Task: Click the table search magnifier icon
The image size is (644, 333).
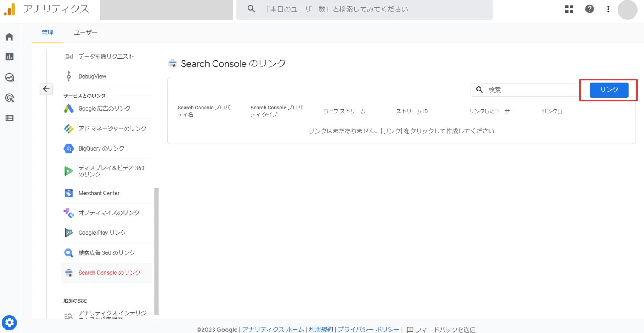Action: coord(479,89)
